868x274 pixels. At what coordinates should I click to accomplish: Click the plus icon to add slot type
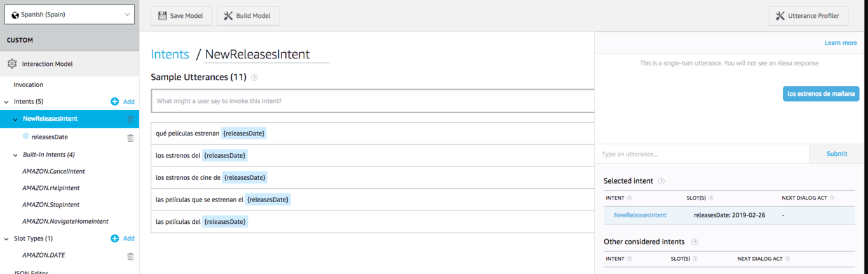click(115, 239)
